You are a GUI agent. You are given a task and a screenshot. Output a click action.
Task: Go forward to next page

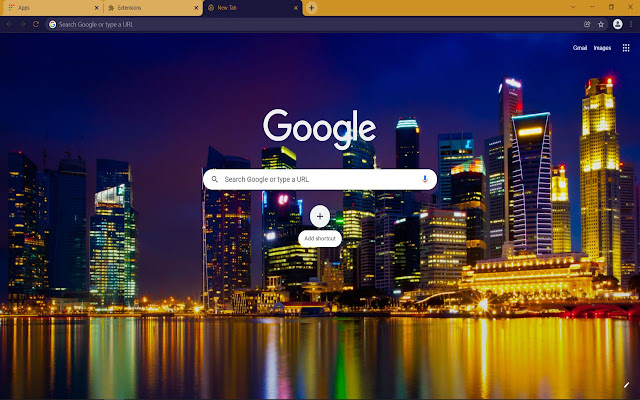22,24
